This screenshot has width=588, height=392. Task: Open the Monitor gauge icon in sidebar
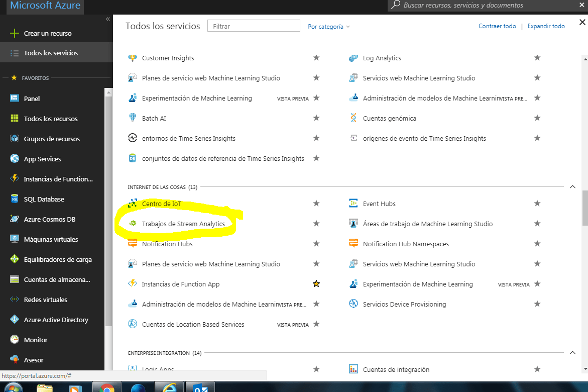[x=14, y=339]
